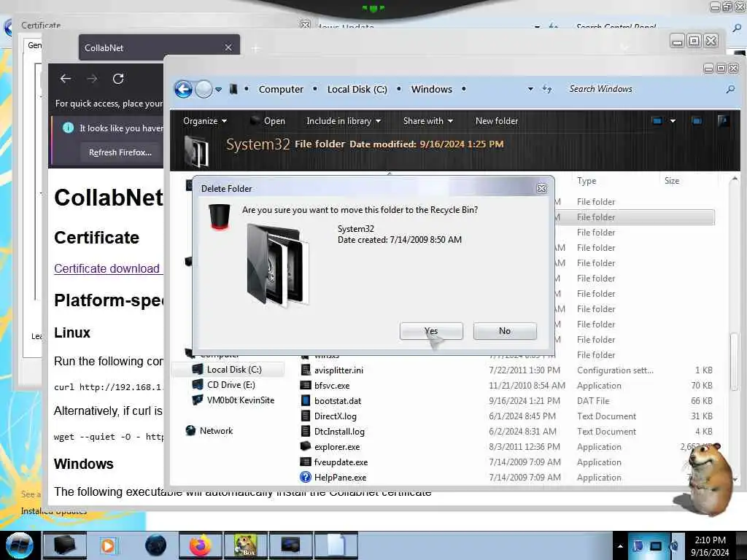Click the Recycle Bin icon in dialog
Viewport: 747px width, 560px height.
point(220,217)
